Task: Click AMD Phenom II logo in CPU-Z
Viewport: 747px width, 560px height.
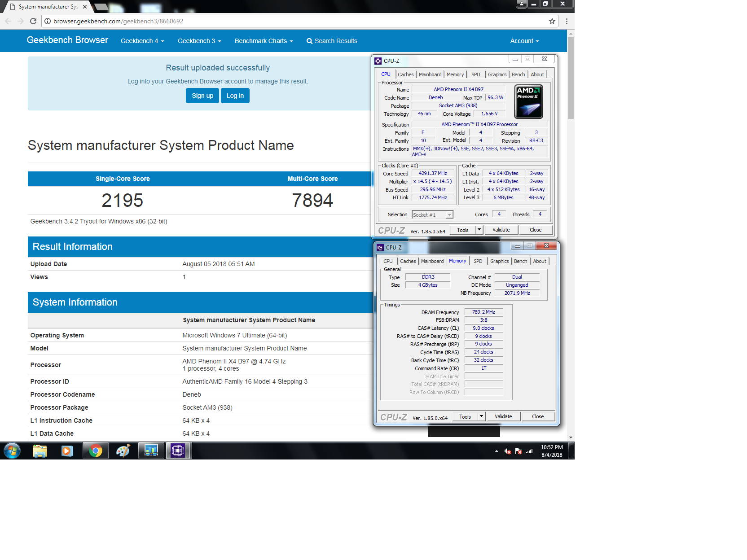Action: click(x=528, y=101)
